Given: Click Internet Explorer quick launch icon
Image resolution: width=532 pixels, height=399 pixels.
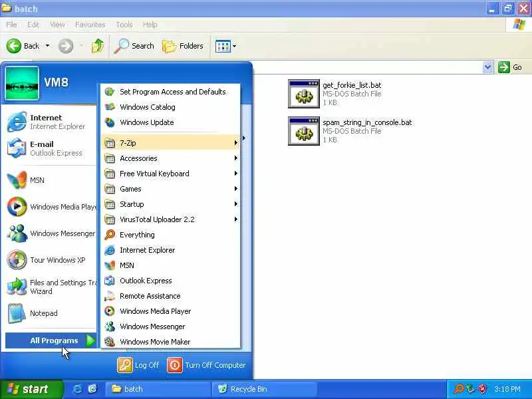Looking at the screenshot, I should [x=77, y=389].
